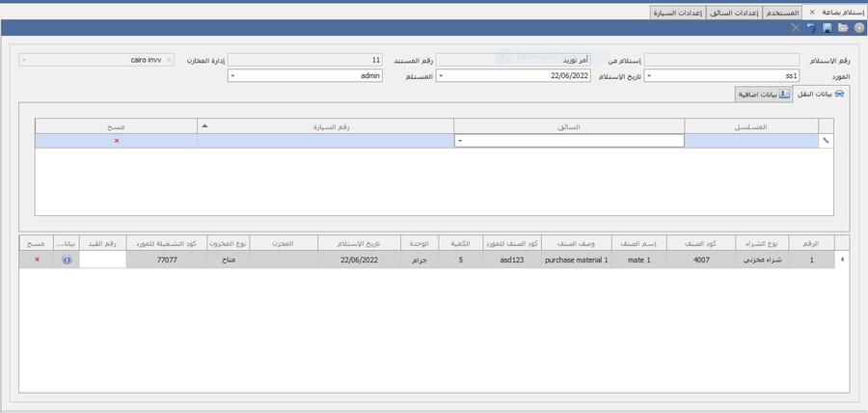The width and height of the screenshot is (868, 413).
Task: Click red X in the transport grid row
Action: [117, 141]
